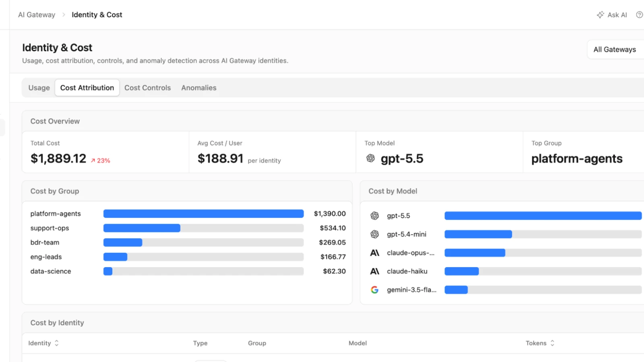Click the Cost by Identity heading

point(57,323)
